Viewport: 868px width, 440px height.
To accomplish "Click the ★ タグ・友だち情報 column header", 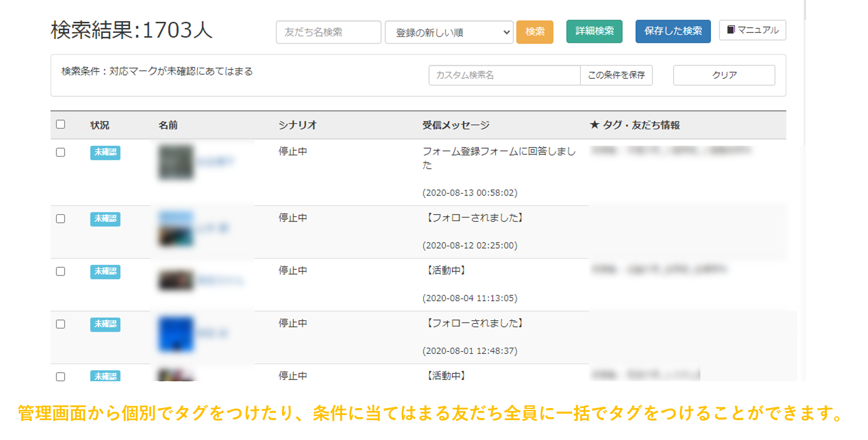I will [635, 125].
